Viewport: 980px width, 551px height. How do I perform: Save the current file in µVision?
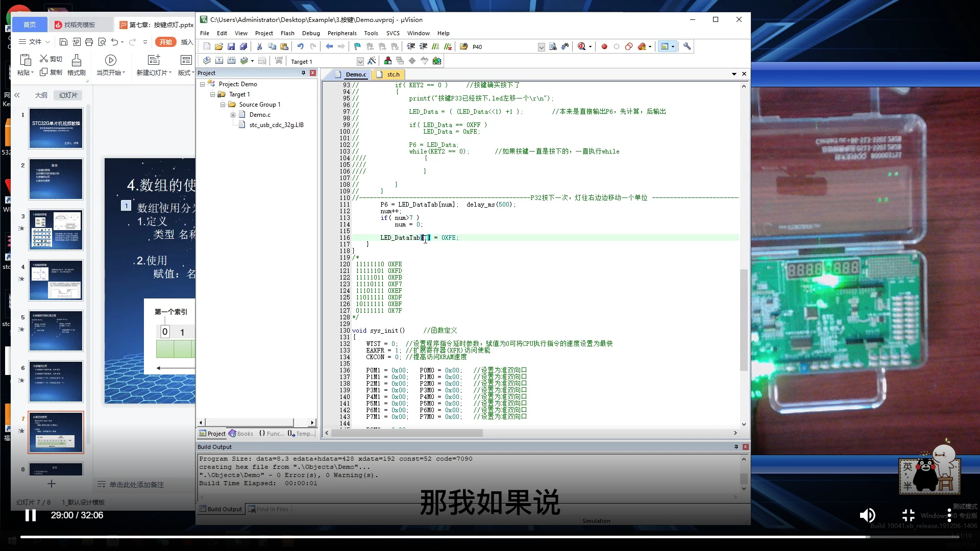click(231, 46)
